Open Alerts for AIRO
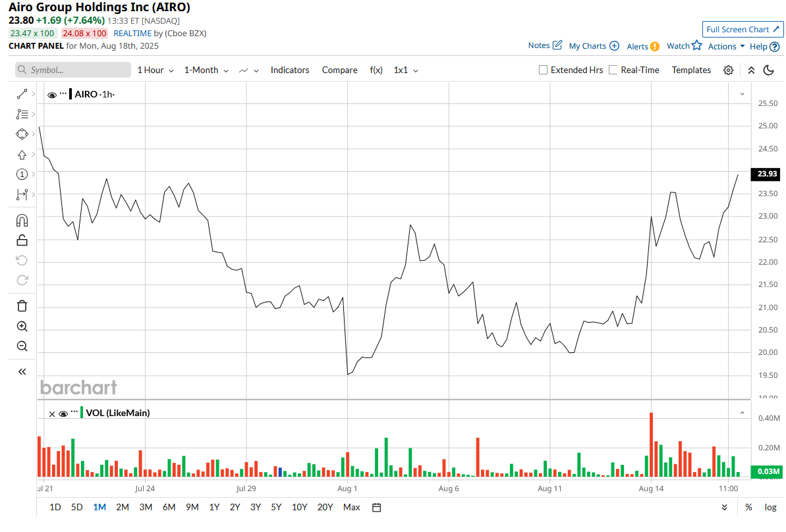The image size is (786, 532). (642, 46)
